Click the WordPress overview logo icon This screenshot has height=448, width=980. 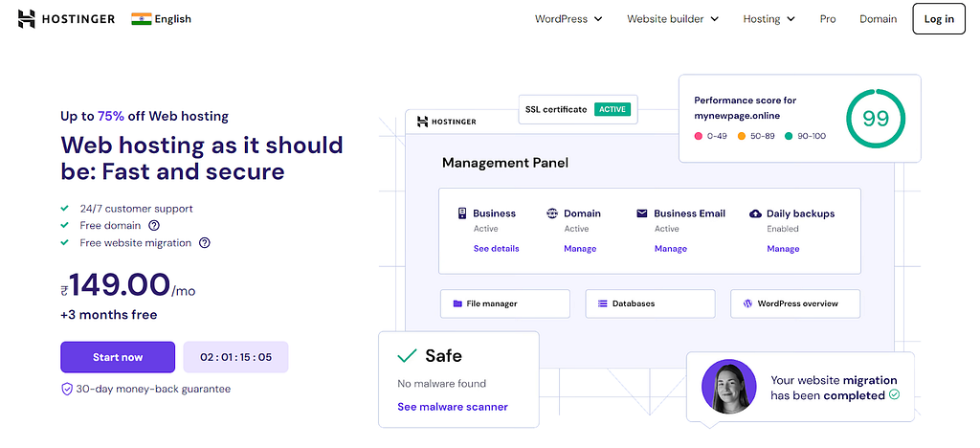point(747,303)
